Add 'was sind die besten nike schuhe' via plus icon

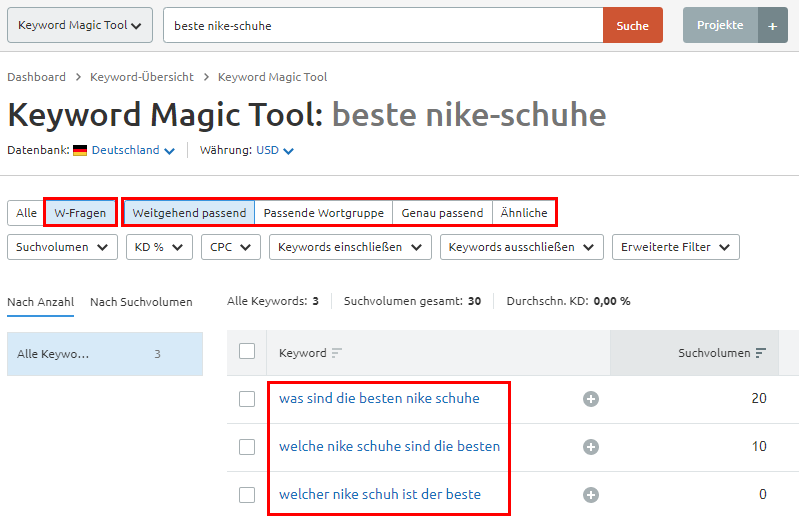click(x=591, y=399)
